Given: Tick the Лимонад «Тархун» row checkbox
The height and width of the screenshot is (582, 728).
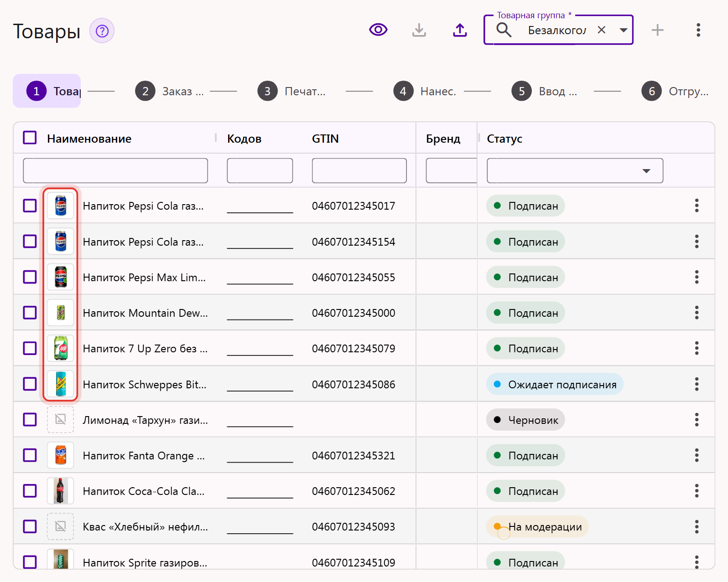Looking at the screenshot, I should pos(30,420).
